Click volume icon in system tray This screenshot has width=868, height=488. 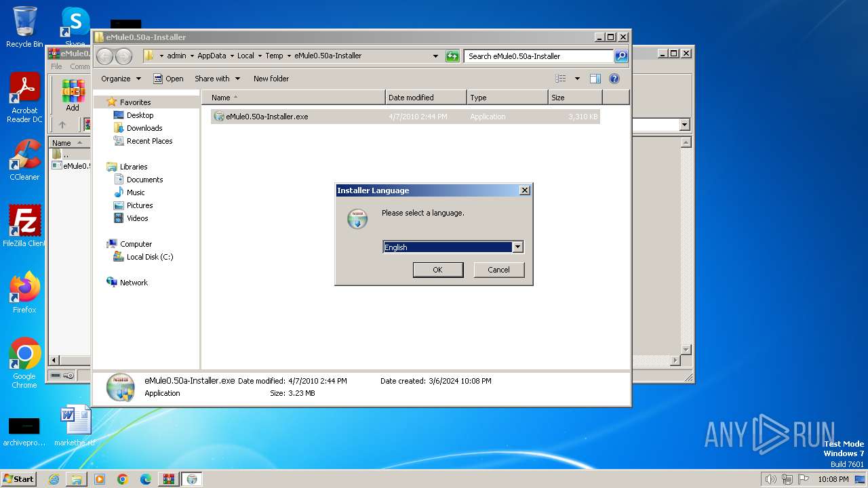[x=770, y=479]
